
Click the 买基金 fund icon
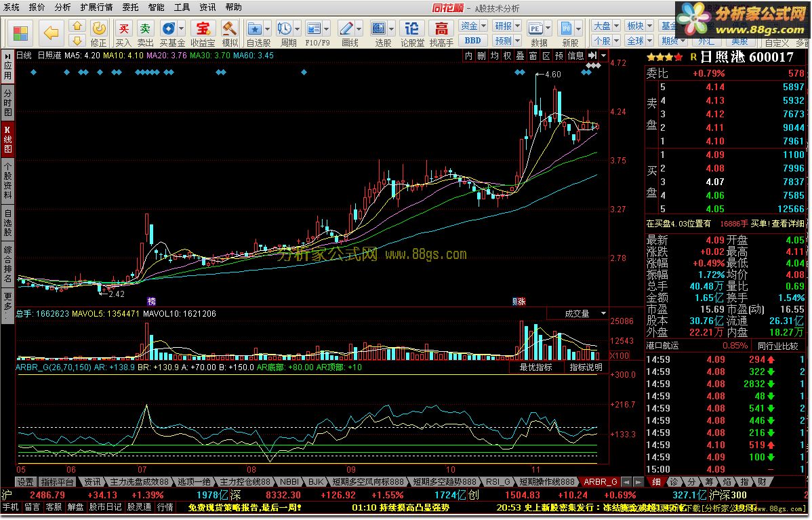coord(168,28)
